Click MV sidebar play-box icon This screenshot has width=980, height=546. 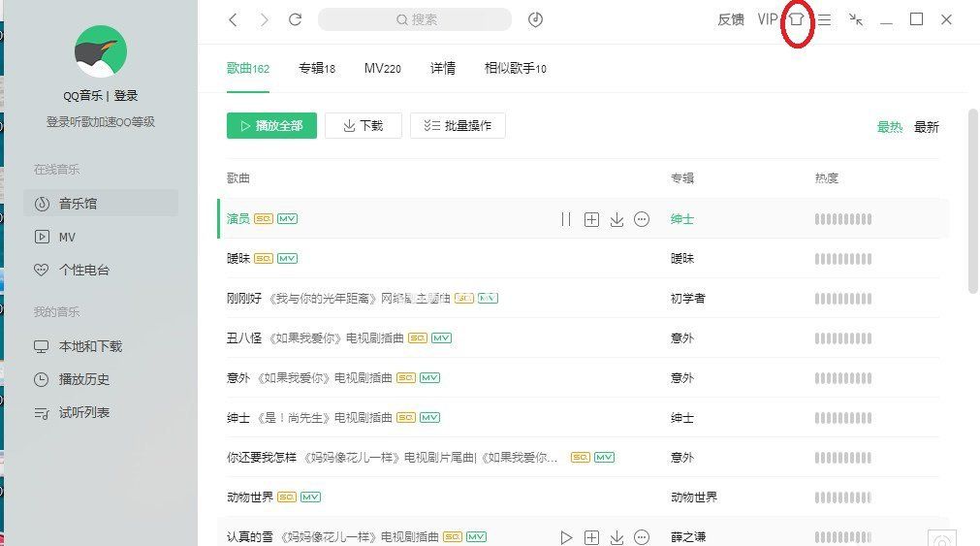tap(42, 237)
